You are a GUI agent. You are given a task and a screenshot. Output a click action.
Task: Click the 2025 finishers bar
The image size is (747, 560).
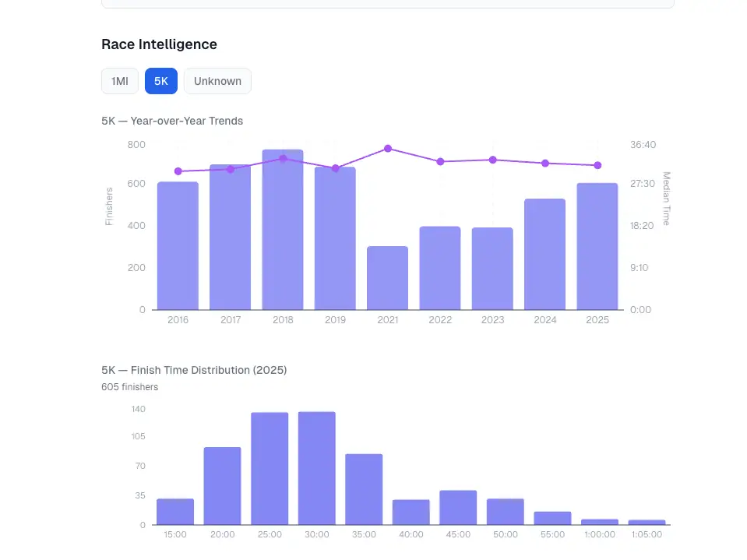(x=597, y=247)
